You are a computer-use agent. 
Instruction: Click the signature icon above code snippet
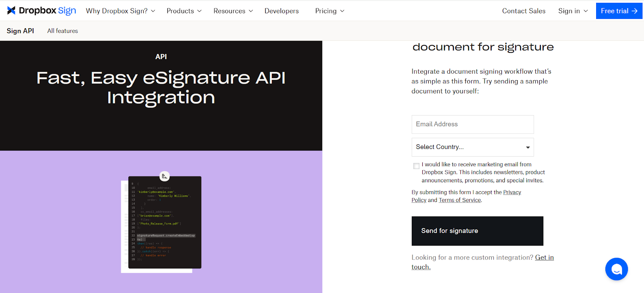pyautogui.click(x=164, y=176)
